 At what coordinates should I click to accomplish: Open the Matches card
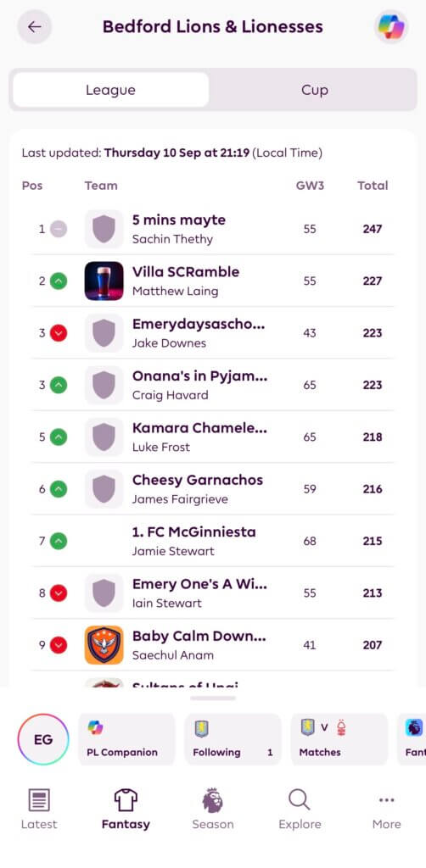[339, 739]
